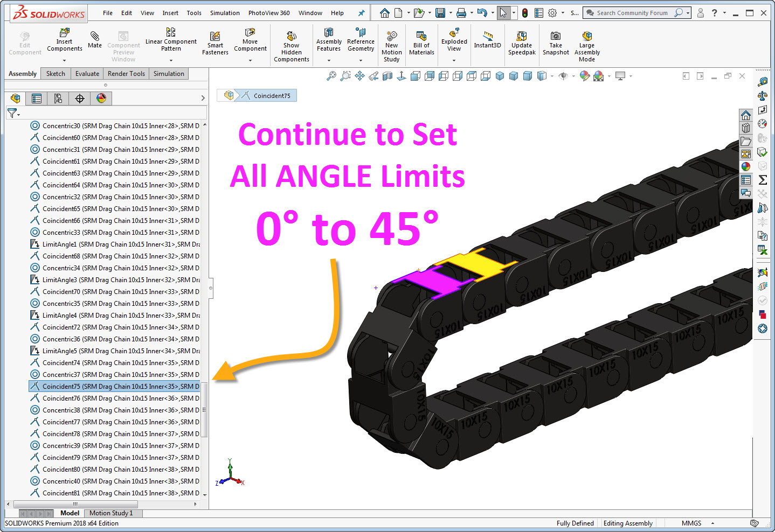Toggle Instant3D mode
Image resolution: width=775 pixels, height=532 pixels.
click(487, 40)
